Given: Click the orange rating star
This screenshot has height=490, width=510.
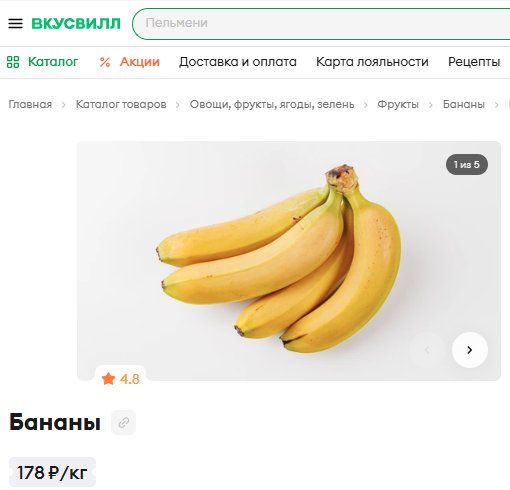Looking at the screenshot, I should pos(108,379).
